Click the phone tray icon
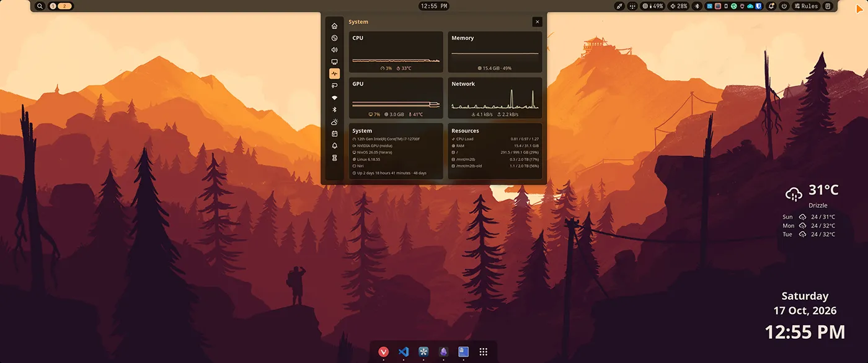868x363 pixels. (x=726, y=6)
